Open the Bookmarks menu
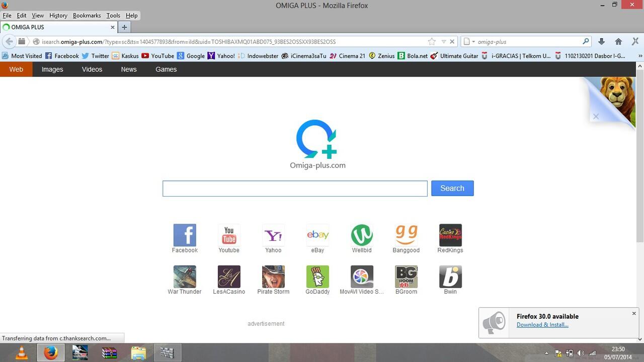The width and height of the screenshot is (644, 362). tap(87, 16)
